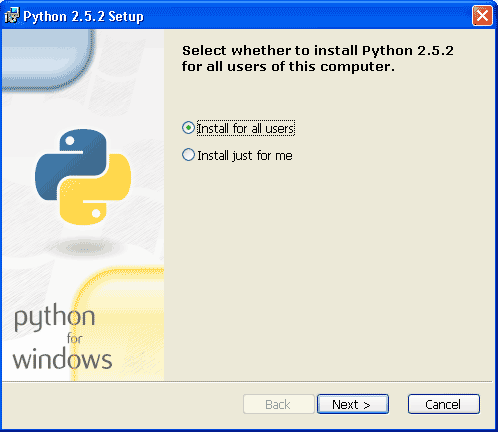Click the greyed-out Back button
Screen dimensions: 498x432
pos(279,404)
